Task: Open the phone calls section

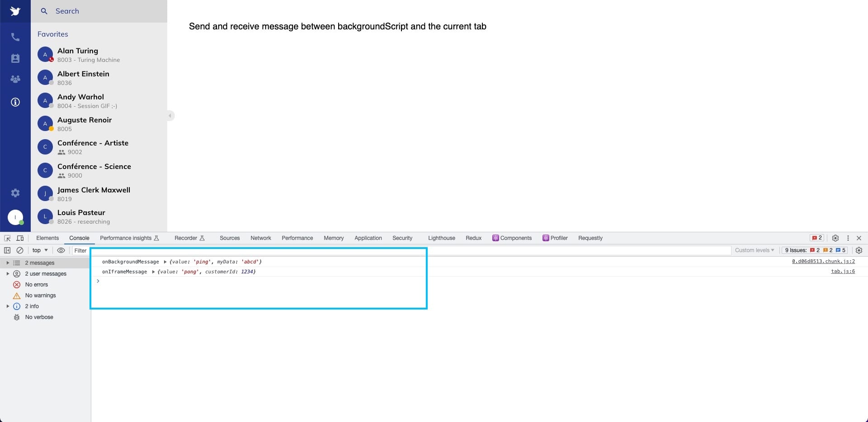Action: [x=15, y=37]
